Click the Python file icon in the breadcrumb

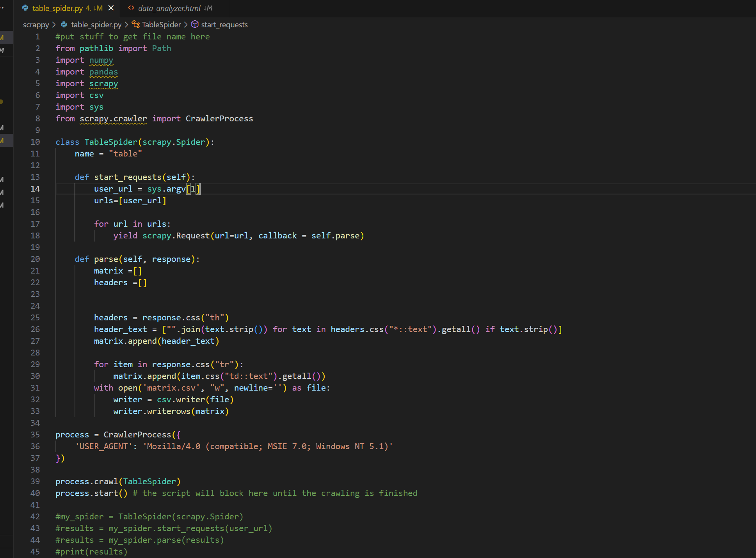pyautogui.click(x=64, y=25)
